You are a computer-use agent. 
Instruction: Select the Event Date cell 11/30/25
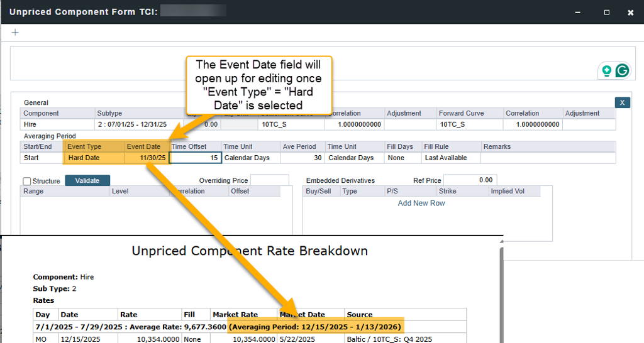pos(147,158)
